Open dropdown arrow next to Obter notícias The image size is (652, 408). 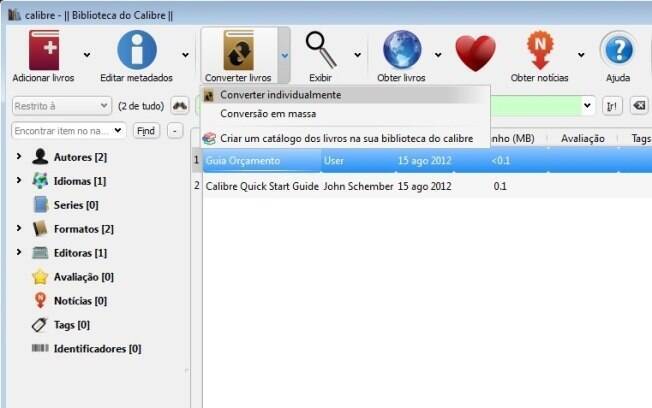(x=581, y=54)
